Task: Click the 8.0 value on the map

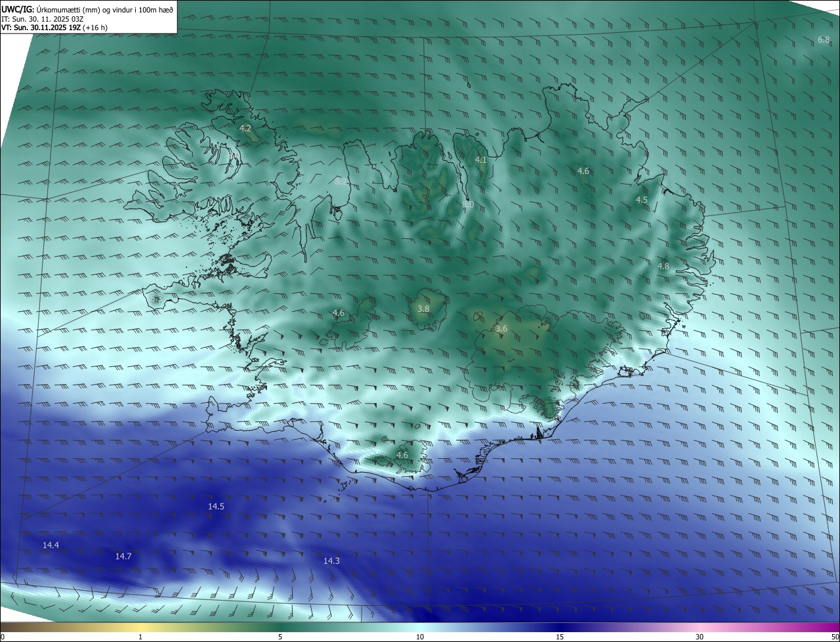Action: click(468, 205)
